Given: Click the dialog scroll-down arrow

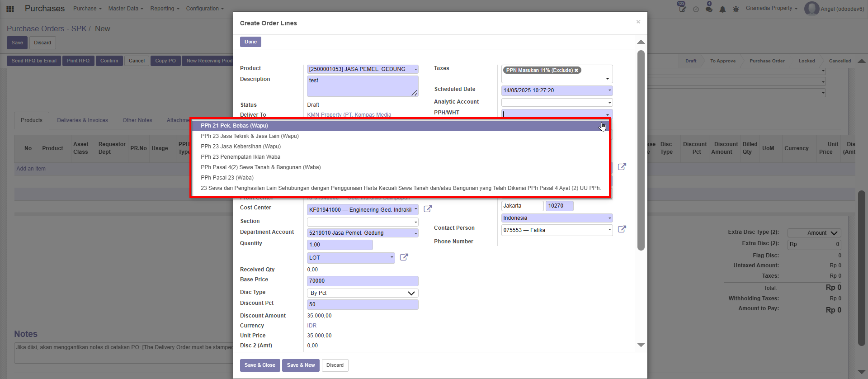Looking at the screenshot, I should click(641, 345).
